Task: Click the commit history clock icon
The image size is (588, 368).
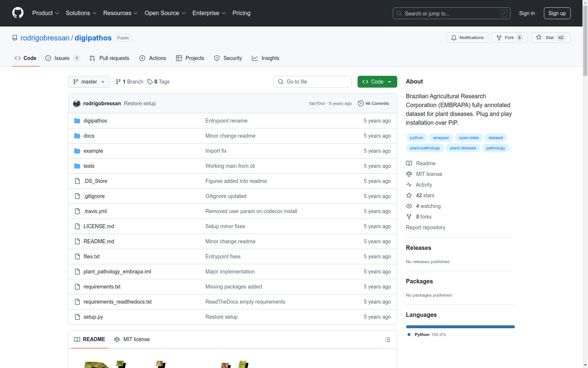Action: (361, 103)
